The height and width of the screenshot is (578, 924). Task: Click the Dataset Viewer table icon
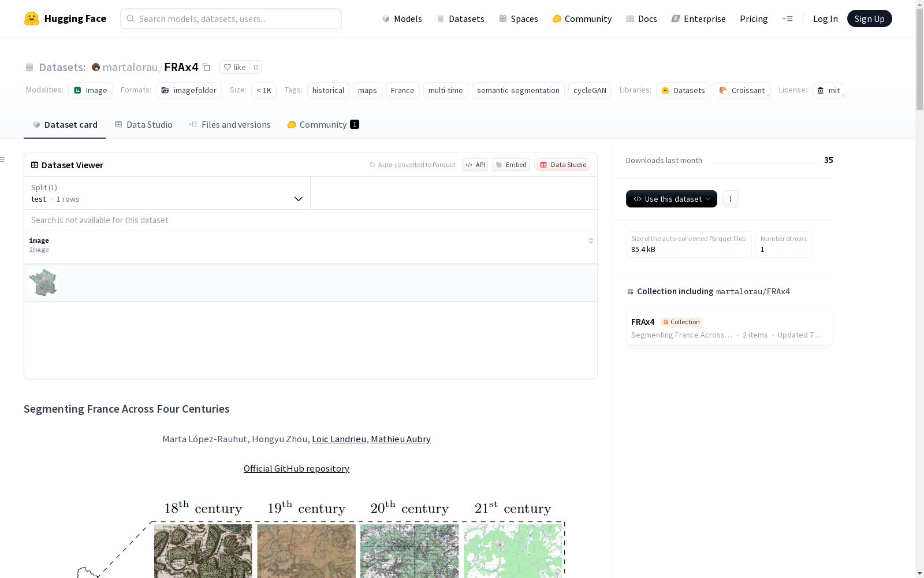(x=35, y=165)
